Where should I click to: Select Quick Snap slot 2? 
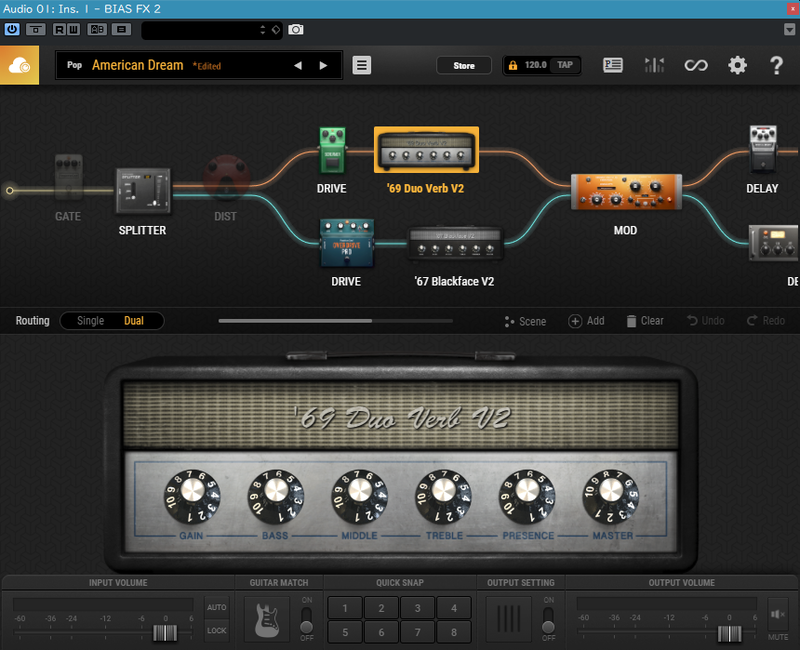click(x=381, y=608)
